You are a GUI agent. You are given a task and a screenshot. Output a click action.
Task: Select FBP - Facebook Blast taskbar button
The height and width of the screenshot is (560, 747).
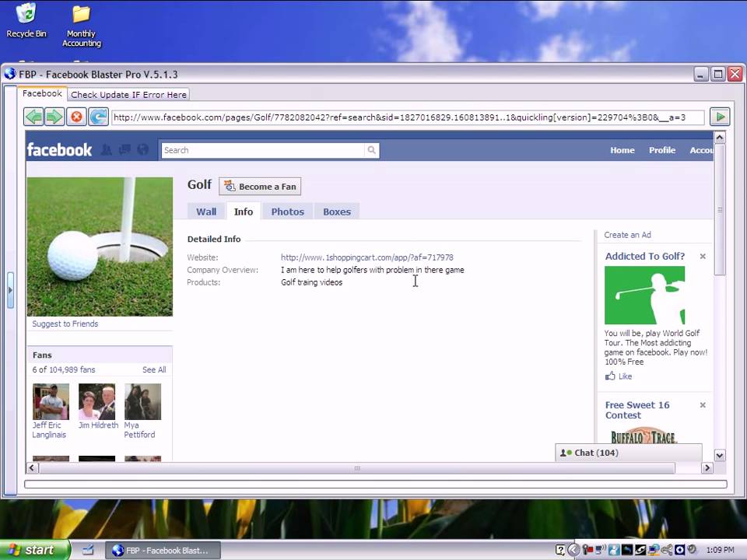pos(163,551)
